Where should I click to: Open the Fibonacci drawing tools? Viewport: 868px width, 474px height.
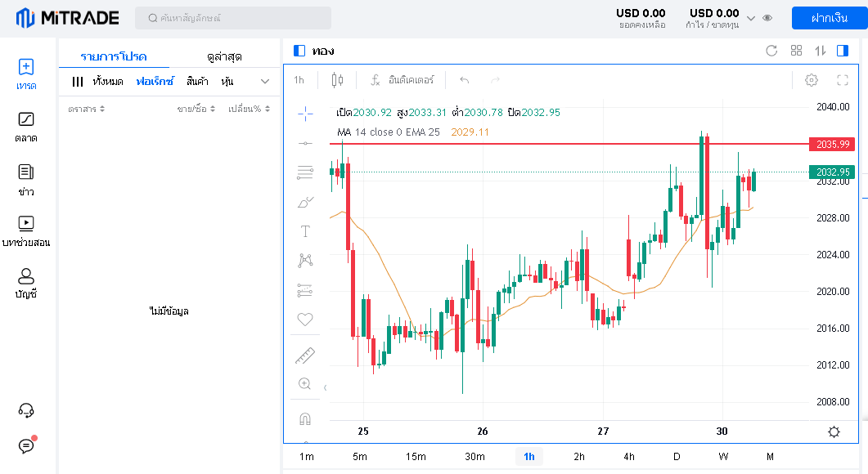coord(305,172)
